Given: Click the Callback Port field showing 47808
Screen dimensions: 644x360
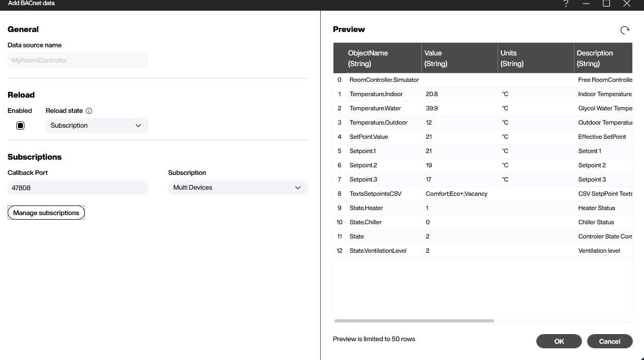Looking at the screenshot, I should 77,188.
